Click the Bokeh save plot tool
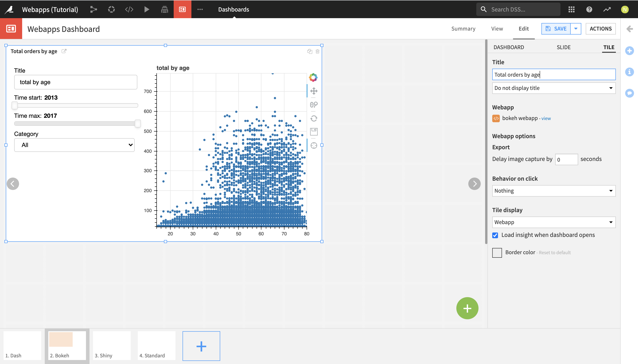This screenshot has width=638, height=364. tap(314, 132)
